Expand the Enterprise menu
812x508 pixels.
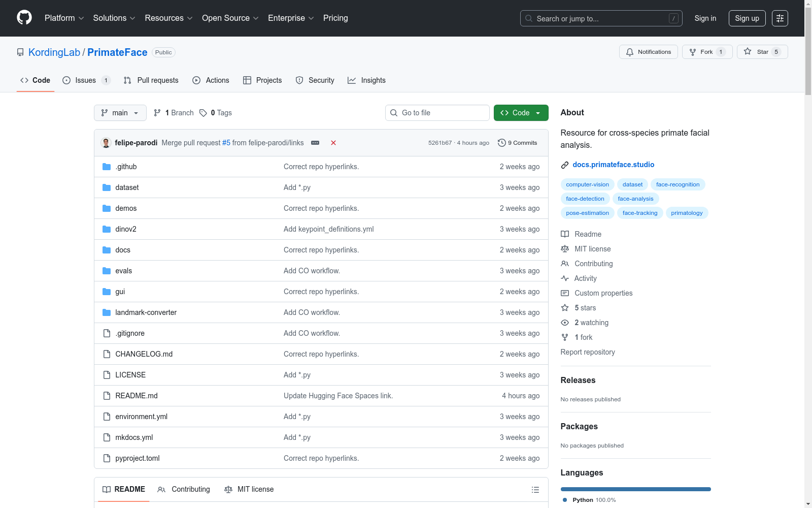(x=291, y=18)
